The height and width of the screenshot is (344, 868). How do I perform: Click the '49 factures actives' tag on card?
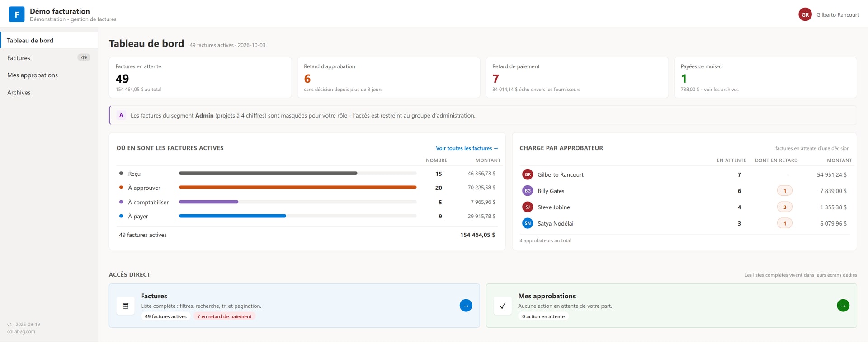coord(165,316)
